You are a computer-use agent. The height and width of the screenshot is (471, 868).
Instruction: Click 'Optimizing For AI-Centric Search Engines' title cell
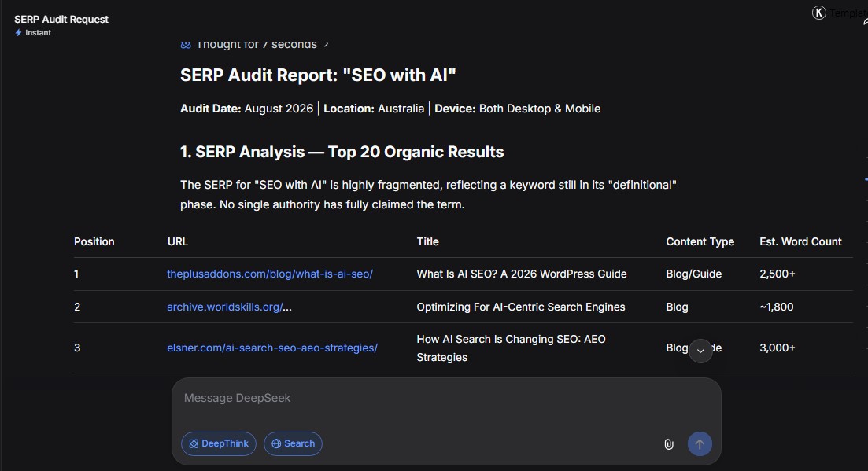520,307
